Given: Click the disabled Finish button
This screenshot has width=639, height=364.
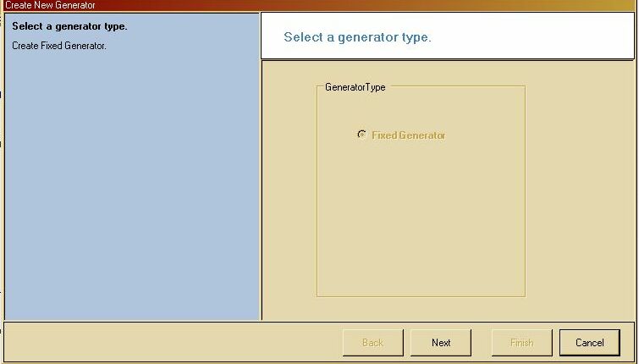Looking at the screenshot, I should (522, 343).
